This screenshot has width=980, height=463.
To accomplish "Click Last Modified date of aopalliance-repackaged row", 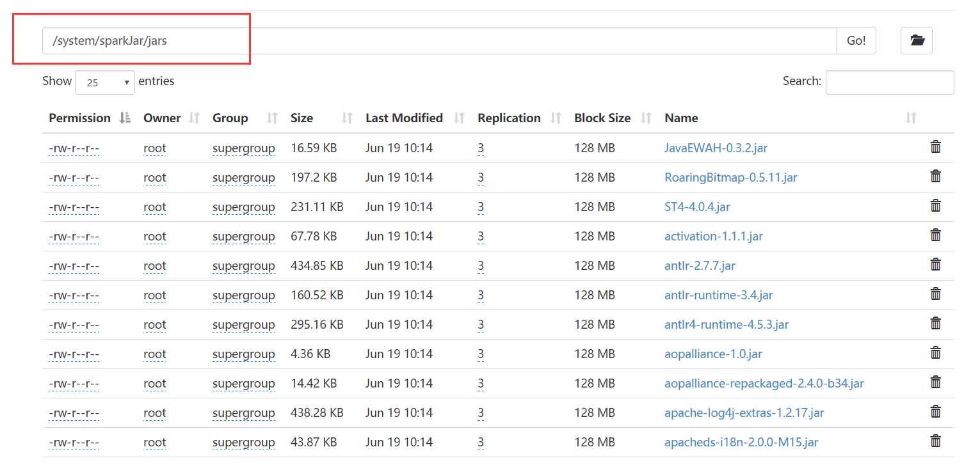I will click(x=399, y=384).
